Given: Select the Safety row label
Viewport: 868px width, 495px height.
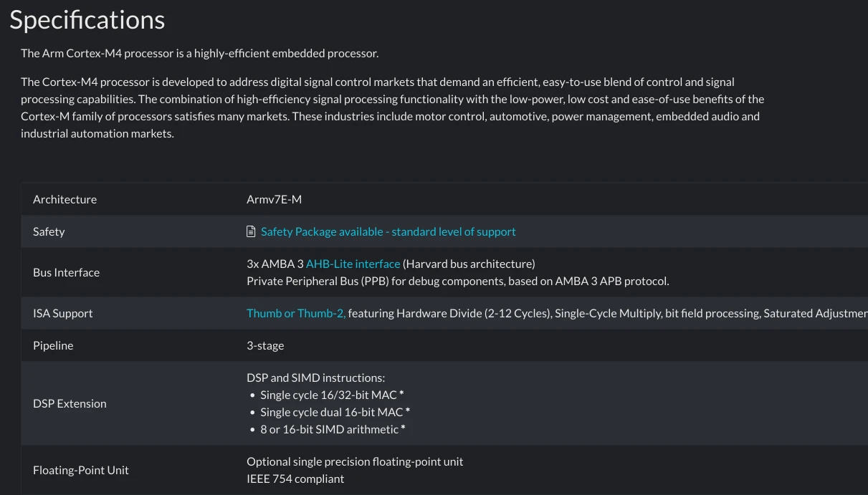Looking at the screenshot, I should click(49, 231).
